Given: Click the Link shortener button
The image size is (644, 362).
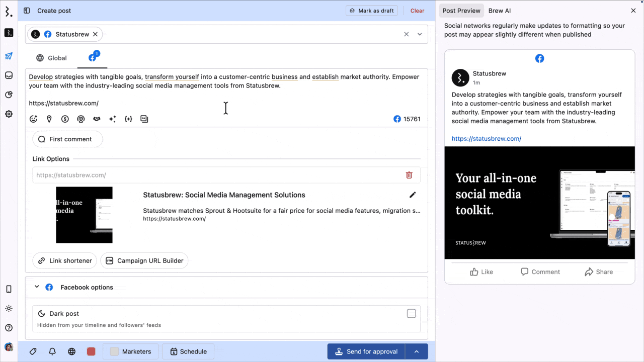Looking at the screenshot, I should [x=65, y=260].
